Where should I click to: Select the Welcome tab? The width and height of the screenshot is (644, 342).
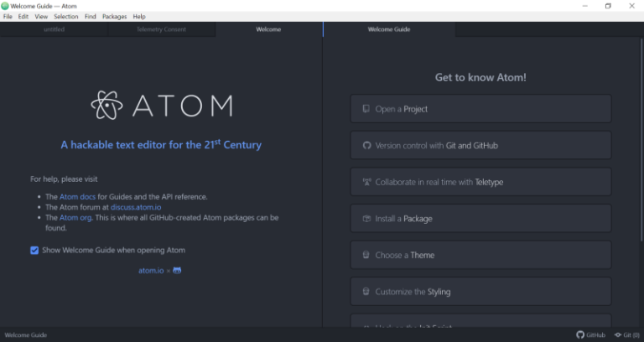(268, 29)
